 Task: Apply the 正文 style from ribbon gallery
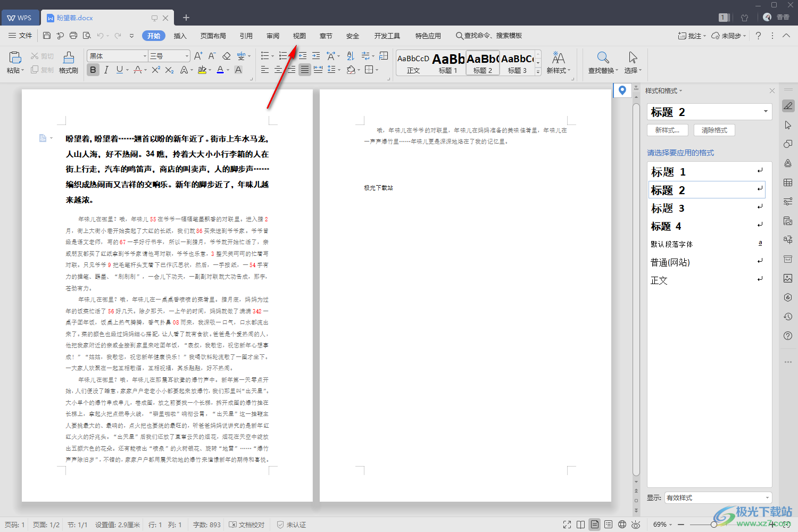click(x=413, y=62)
